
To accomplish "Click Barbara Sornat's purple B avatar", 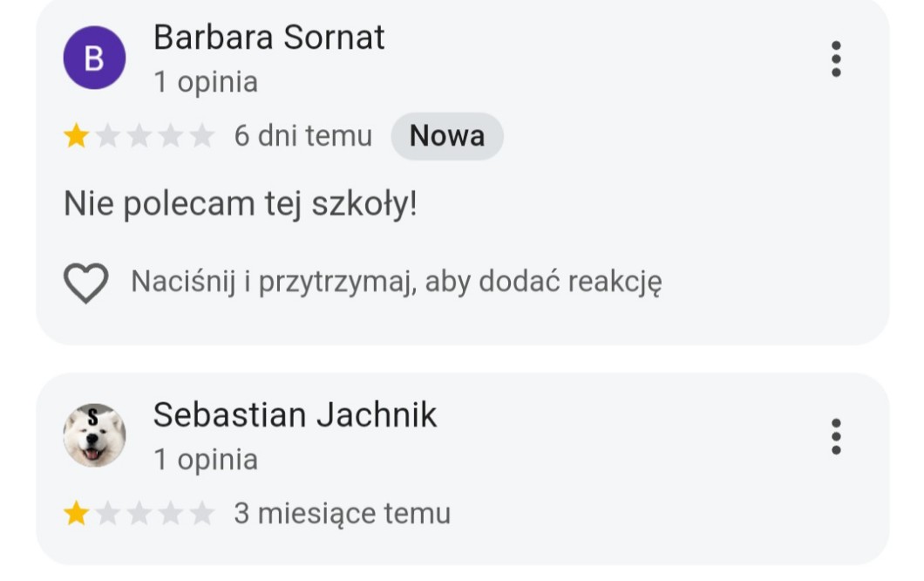I will [94, 58].
